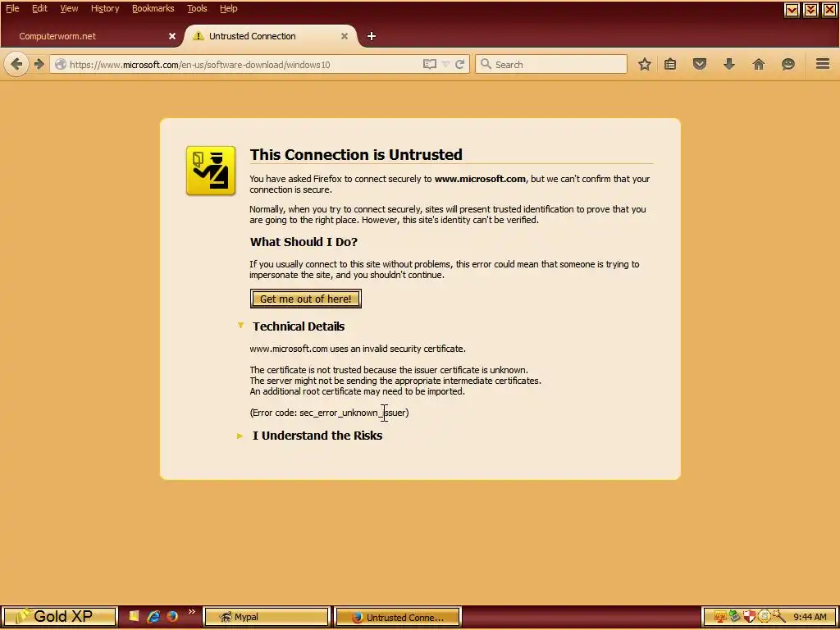Click the second network computers tray icon
This screenshot has width=840, height=630.
pyautogui.click(x=734, y=617)
